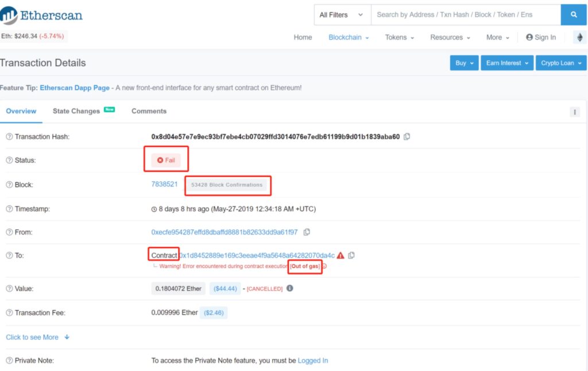Expand the Blockchain menu
Viewport: 588px width, 371px height.
[x=349, y=37]
